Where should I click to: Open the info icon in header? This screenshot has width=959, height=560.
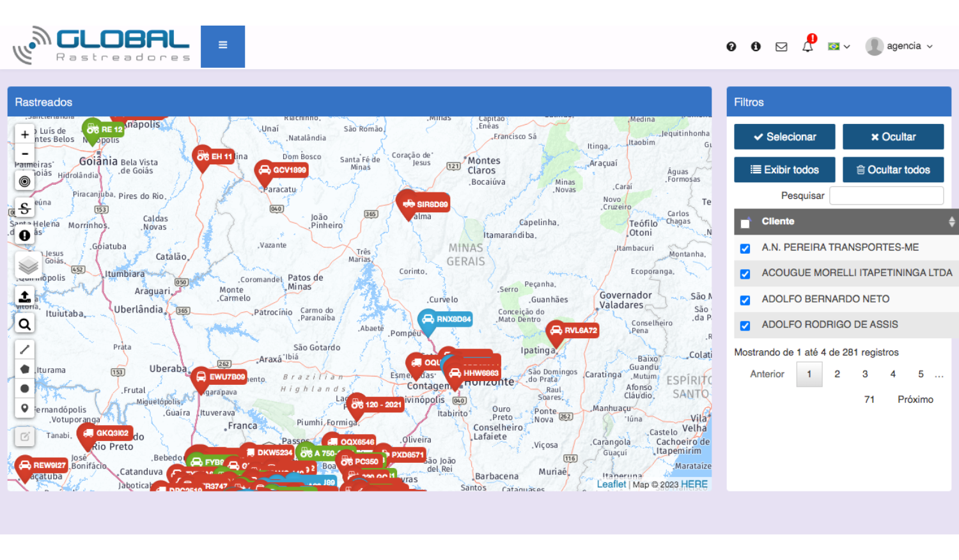(x=756, y=47)
